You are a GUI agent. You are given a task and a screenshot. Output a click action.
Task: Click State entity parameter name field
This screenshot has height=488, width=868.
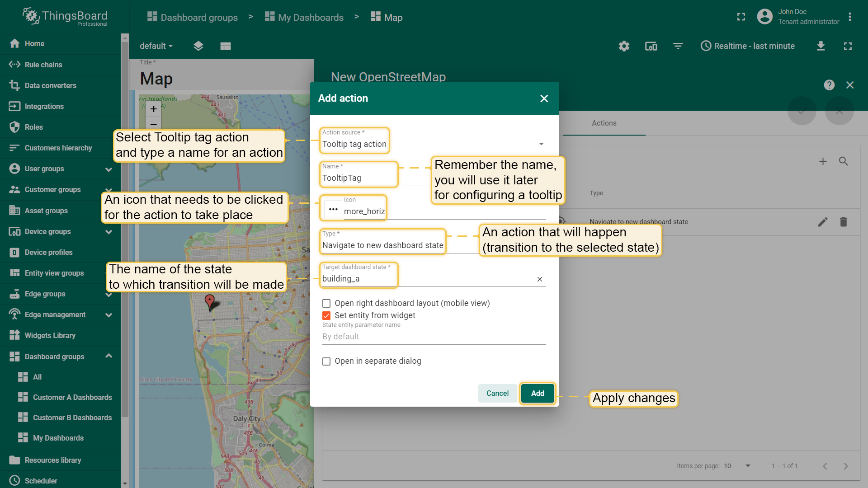[x=434, y=337]
